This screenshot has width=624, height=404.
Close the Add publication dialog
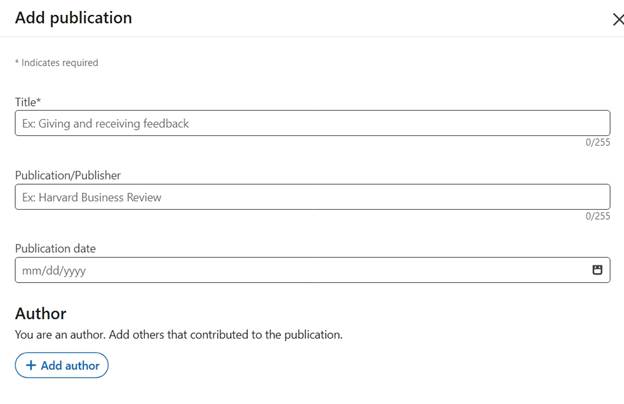pyautogui.click(x=618, y=19)
